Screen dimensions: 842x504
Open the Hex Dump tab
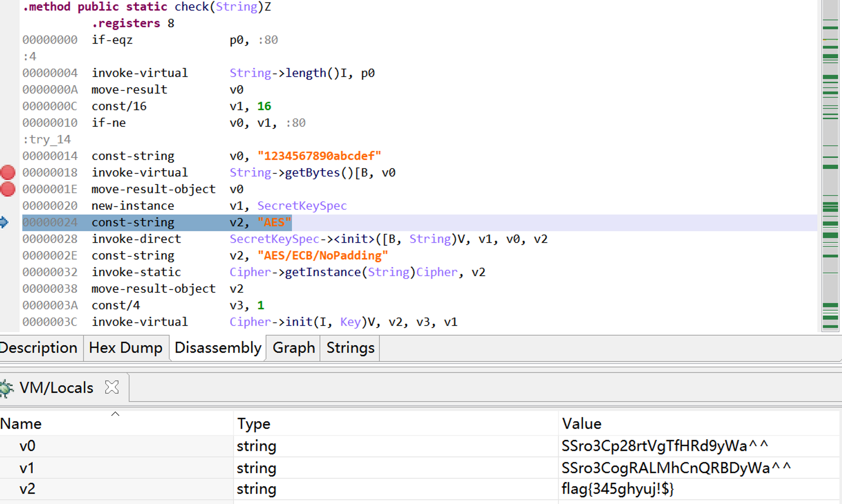point(126,348)
